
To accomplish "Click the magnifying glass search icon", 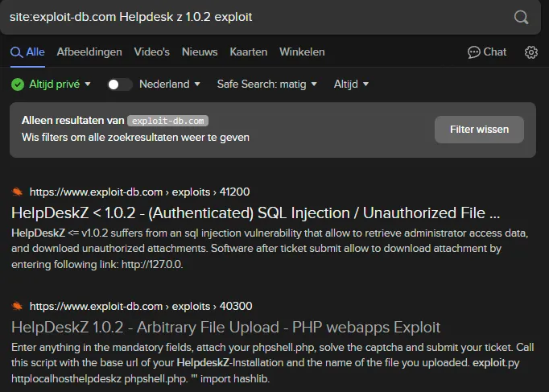I will [521, 17].
